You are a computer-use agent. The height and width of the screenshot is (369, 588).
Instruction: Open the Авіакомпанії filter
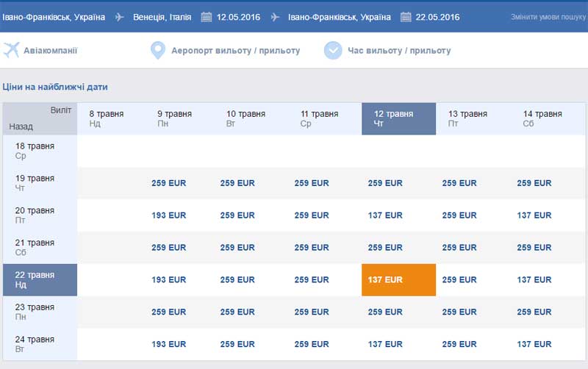50,51
